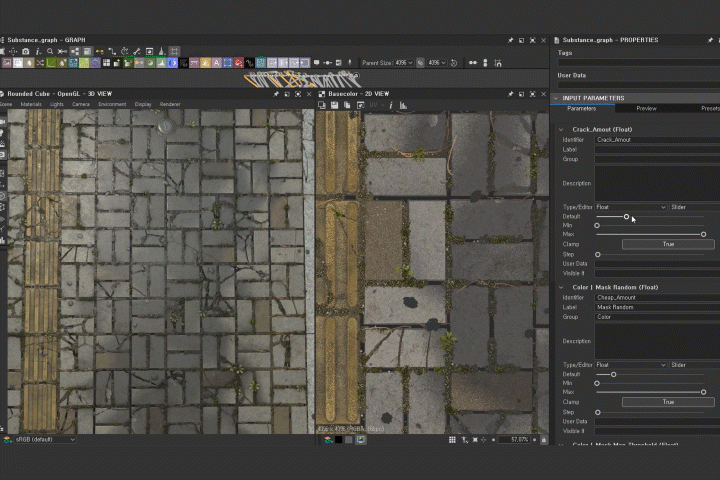
Task: Click the green curve graph node icon
Action: (51, 63)
